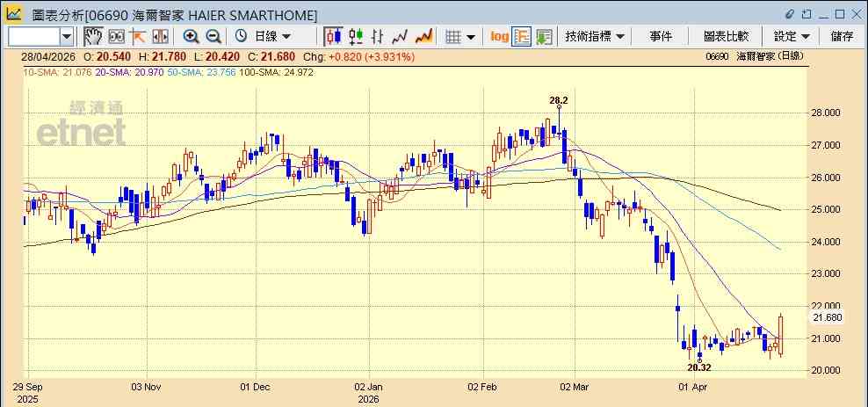Image resolution: width=868 pixels, height=407 pixels.
Task: Click the zoom in magnifier icon
Action: [x=191, y=37]
